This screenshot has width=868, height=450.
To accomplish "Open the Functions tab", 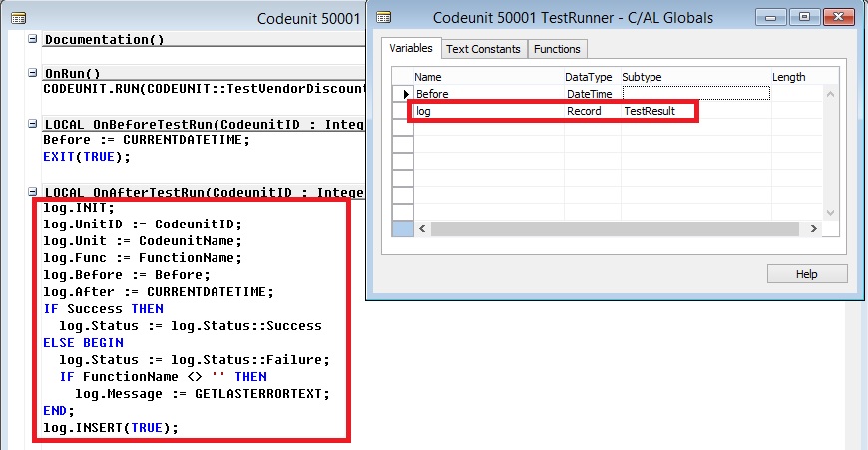I will pyautogui.click(x=557, y=49).
